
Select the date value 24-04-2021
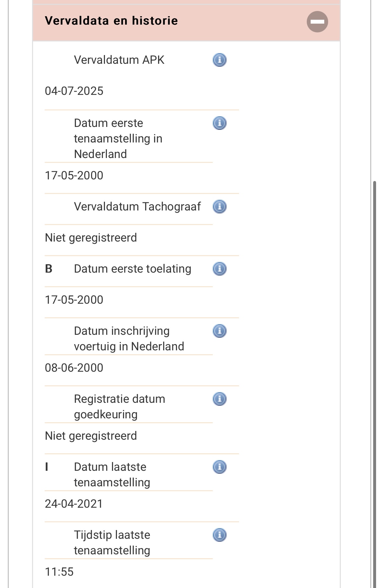point(74,504)
